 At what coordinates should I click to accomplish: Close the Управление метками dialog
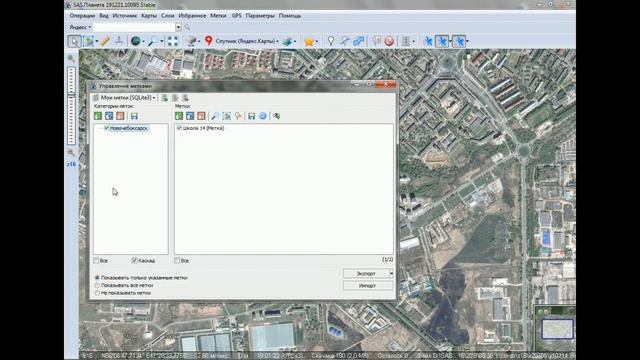(x=386, y=84)
